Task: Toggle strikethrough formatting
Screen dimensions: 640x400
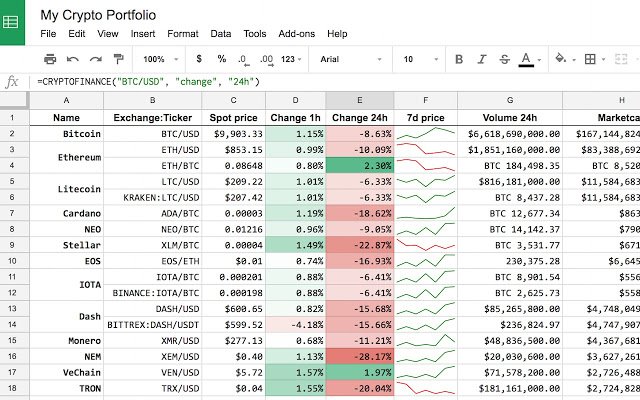Action: (504, 59)
